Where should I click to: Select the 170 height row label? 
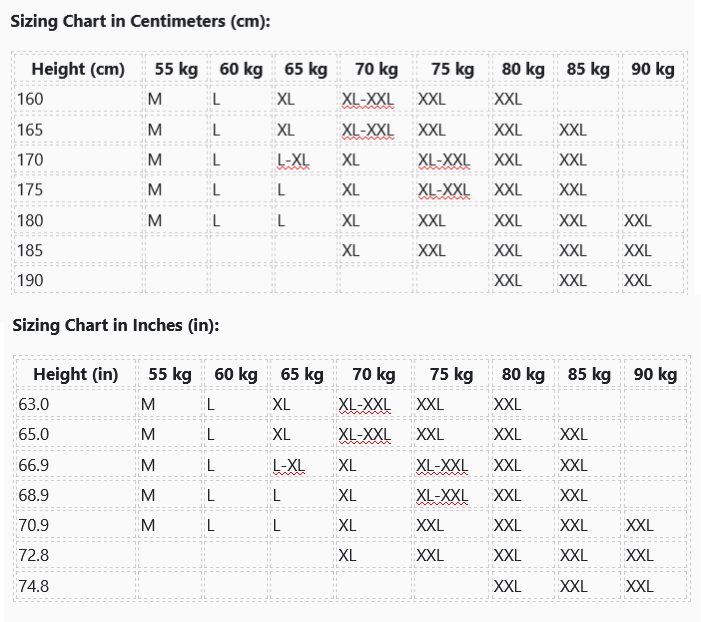pos(30,159)
